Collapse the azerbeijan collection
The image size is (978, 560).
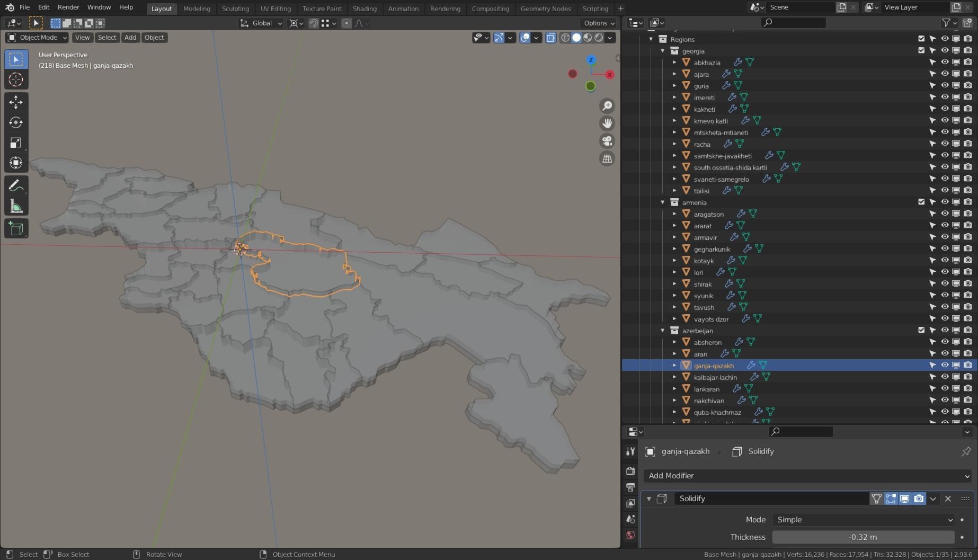663,331
